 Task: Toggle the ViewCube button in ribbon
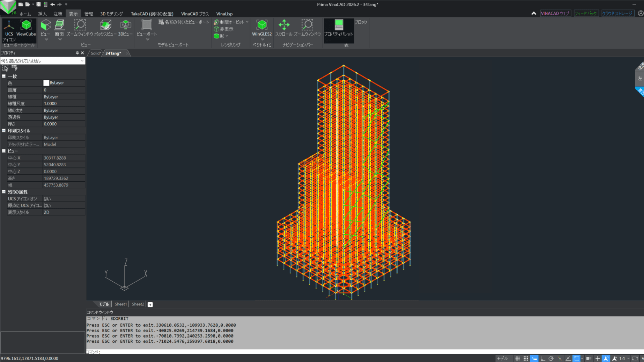[x=26, y=28]
